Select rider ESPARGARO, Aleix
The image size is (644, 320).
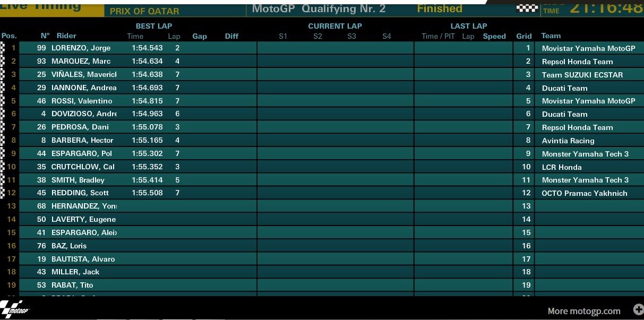point(84,233)
